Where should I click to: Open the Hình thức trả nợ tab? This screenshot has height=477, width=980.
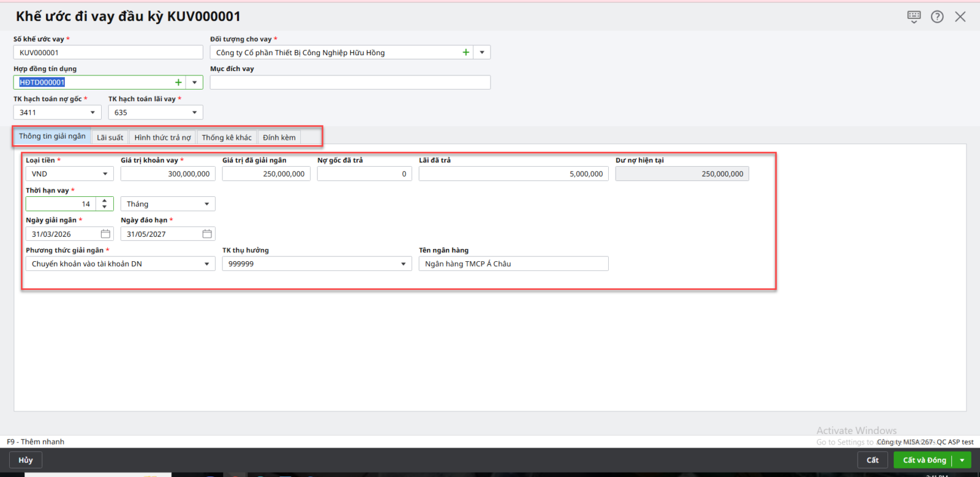[x=162, y=137]
